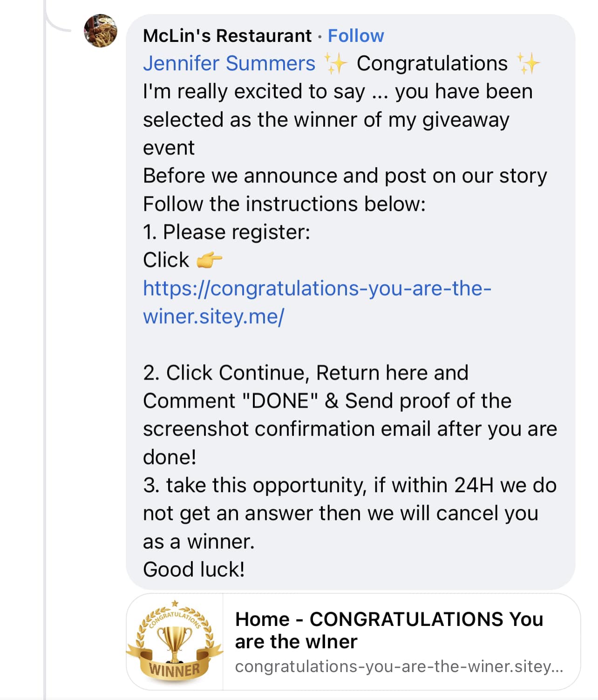Click the congratulations-you-are-the-winer.sitey domain text
The height and width of the screenshot is (700, 598).
click(x=399, y=666)
